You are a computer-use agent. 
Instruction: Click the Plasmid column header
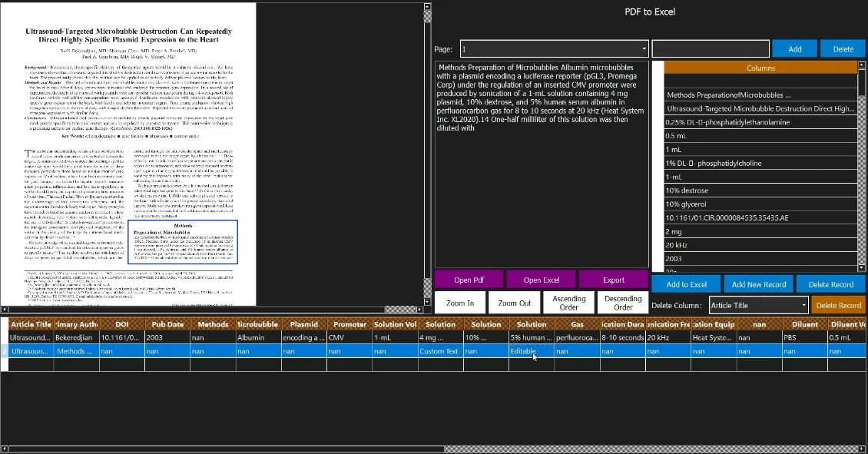(x=304, y=324)
